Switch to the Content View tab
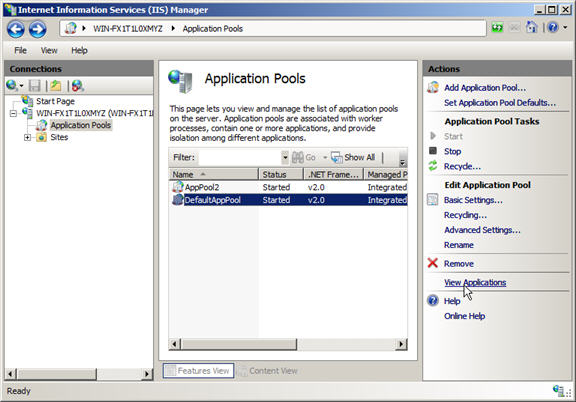This screenshot has height=402, width=576. point(268,371)
